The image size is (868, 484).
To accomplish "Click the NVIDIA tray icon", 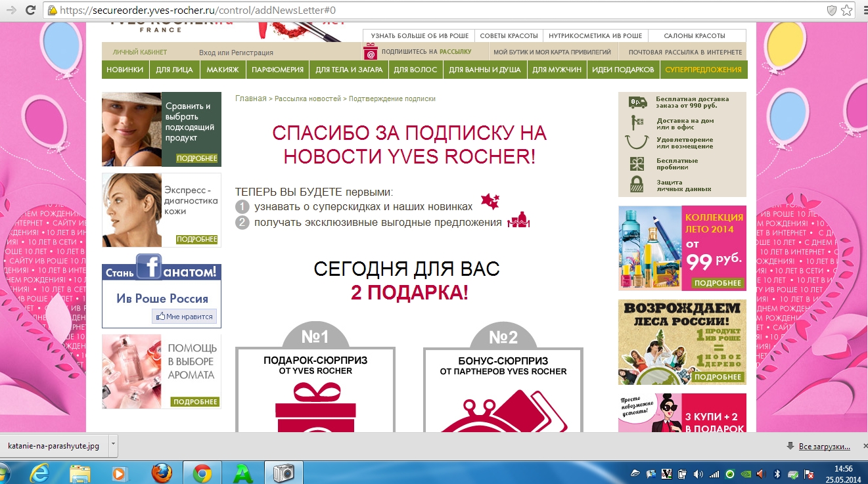I will click(x=745, y=473).
